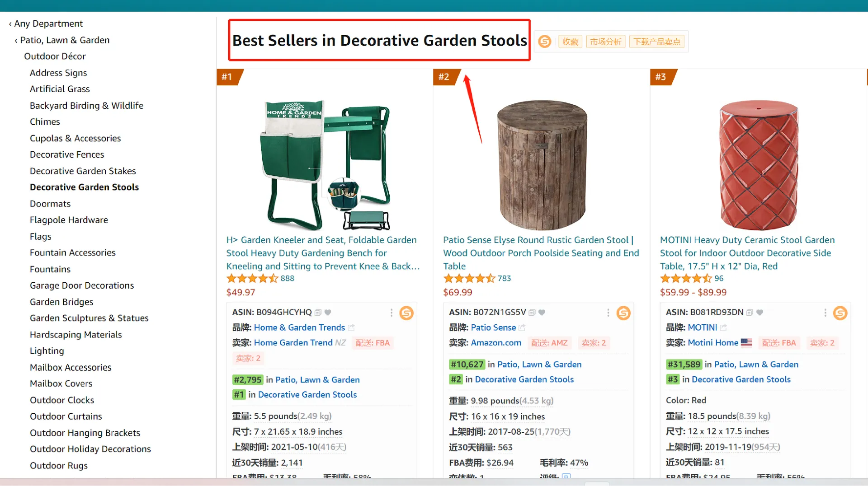The width and height of the screenshot is (868, 486).
Task: Click the external link icon next to Patio Sense
Action: coord(522,327)
